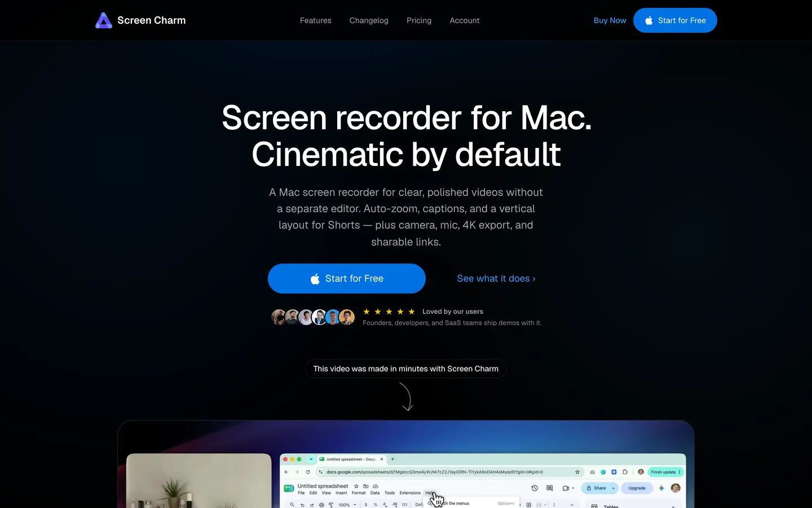This screenshot has width=812, height=508.
Task: Click the Screen Charm triangle logo
Action: tap(104, 20)
